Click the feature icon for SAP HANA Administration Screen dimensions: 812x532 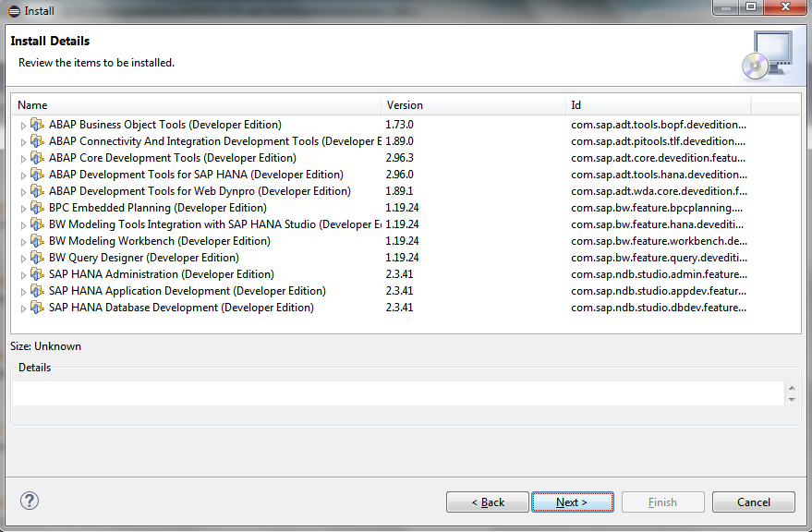pos(37,273)
